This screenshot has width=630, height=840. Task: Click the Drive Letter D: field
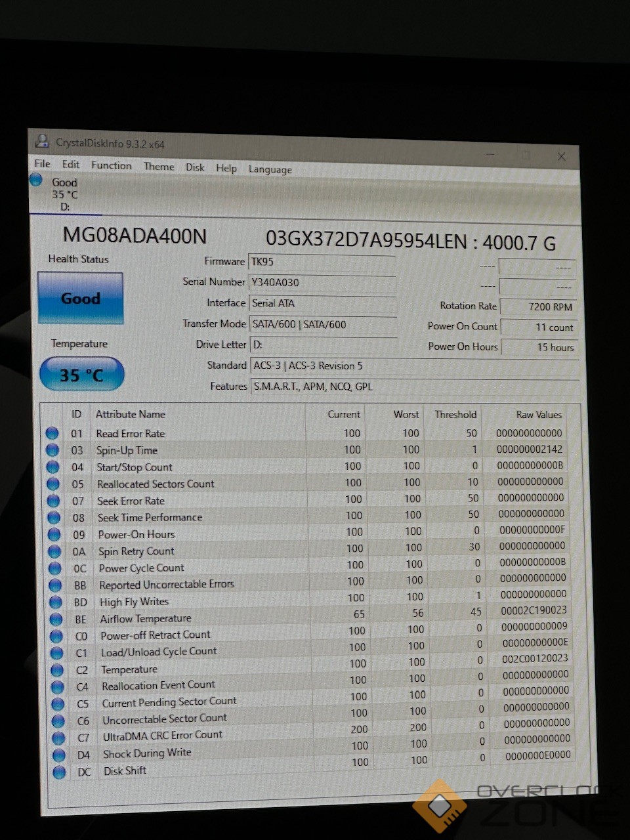click(x=324, y=345)
